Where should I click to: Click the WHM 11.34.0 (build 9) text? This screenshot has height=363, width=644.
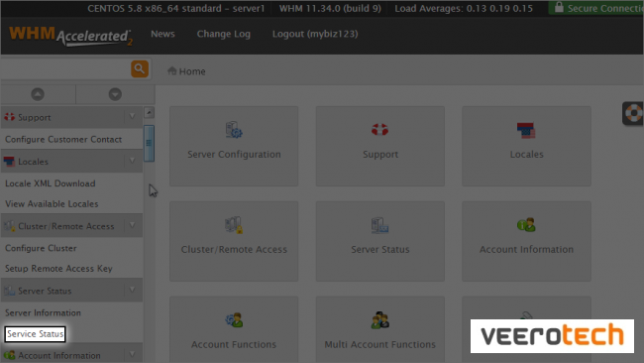(330, 8)
